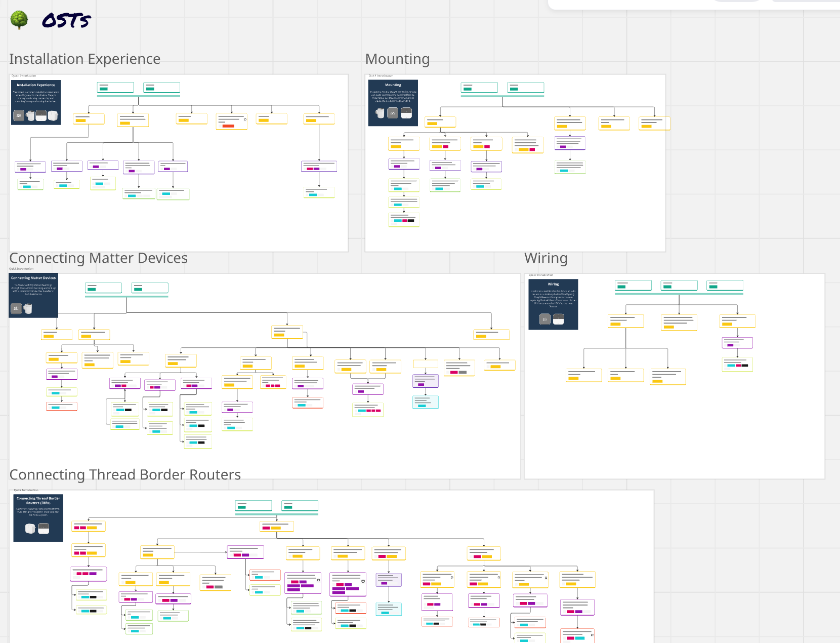The height and width of the screenshot is (643, 840).
Task: Select the white cube sensor image in Installation Experience card
Action: pyautogui.click(x=53, y=116)
